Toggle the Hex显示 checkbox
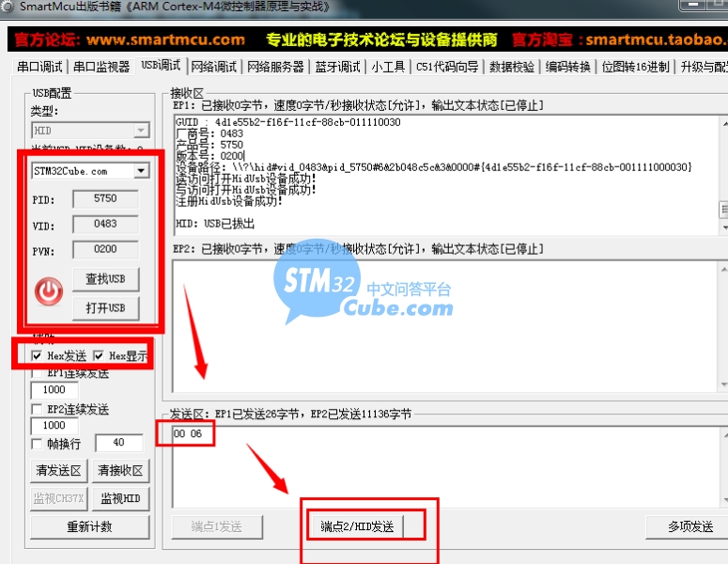The width and height of the screenshot is (728, 564). click(99, 356)
